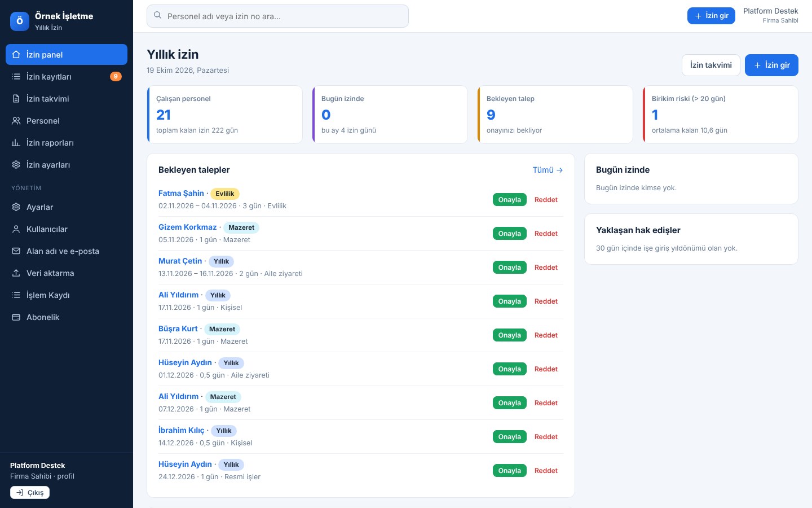
Task: Click the bar chart icon beside İzin raporları
Action: [16, 143]
